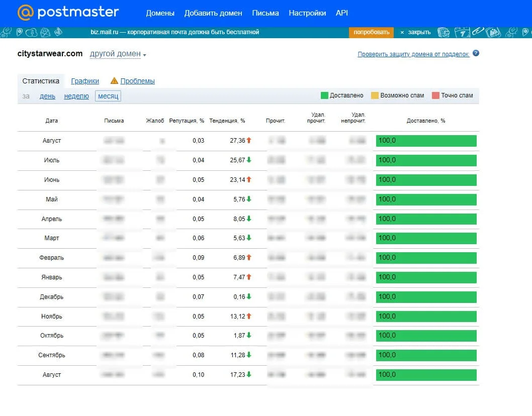Open Настройки in the top navigation
Screen dimensions: 532x416
(x=307, y=13)
